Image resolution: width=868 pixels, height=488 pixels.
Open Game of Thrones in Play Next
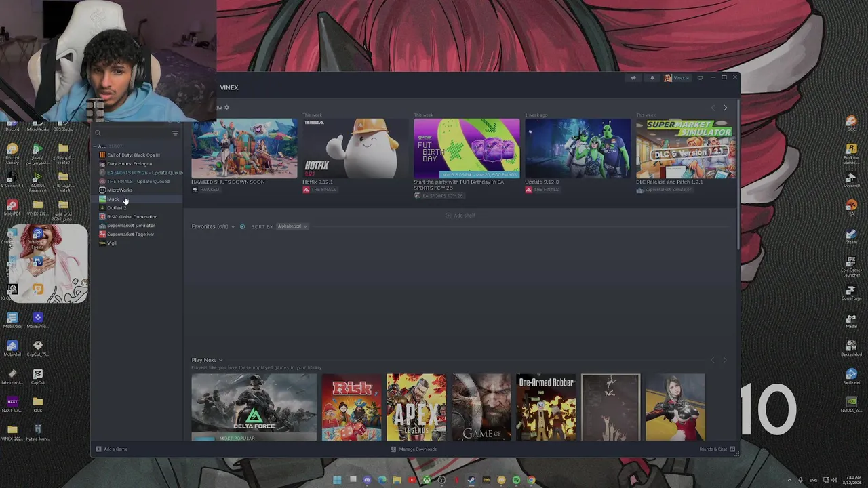coord(481,407)
